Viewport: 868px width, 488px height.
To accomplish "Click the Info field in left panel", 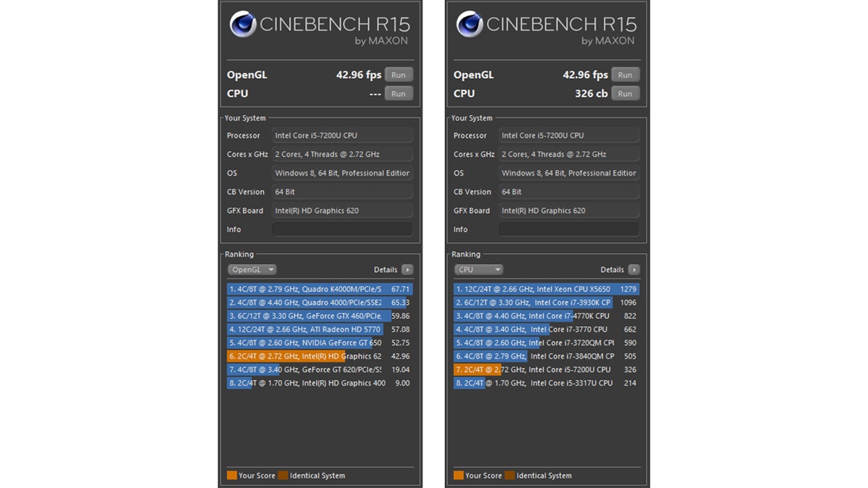I will click(342, 229).
